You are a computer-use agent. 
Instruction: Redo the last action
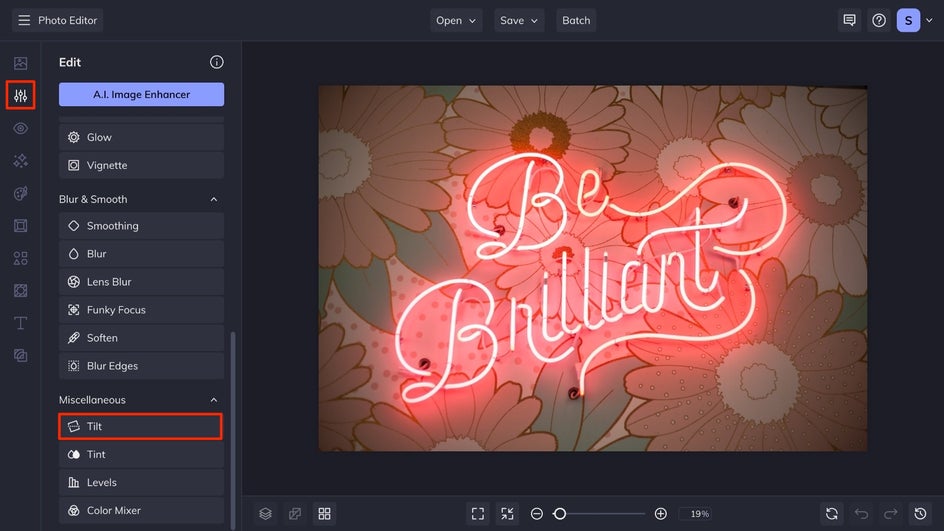[x=891, y=514]
